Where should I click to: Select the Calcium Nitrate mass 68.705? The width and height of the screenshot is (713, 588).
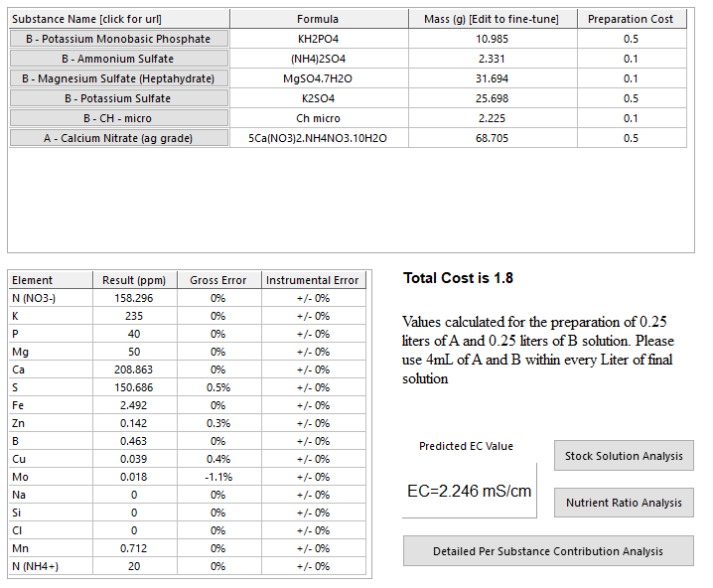pos(493,138)
